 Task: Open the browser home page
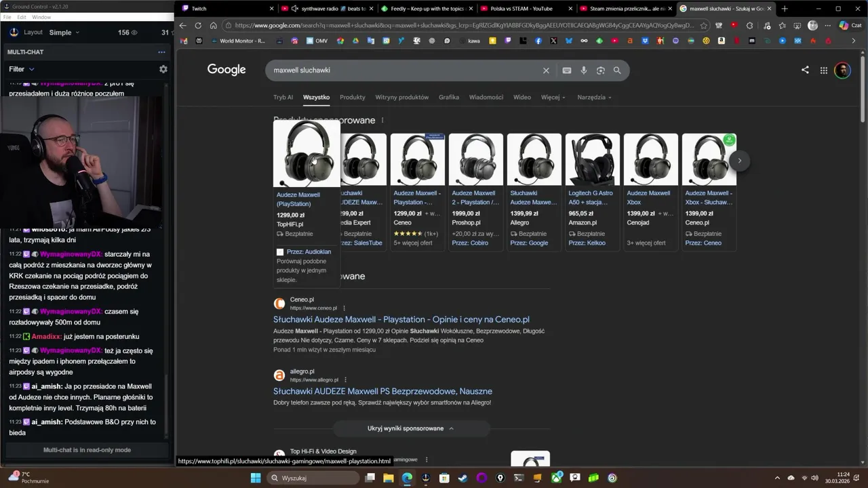click(213, 26)
